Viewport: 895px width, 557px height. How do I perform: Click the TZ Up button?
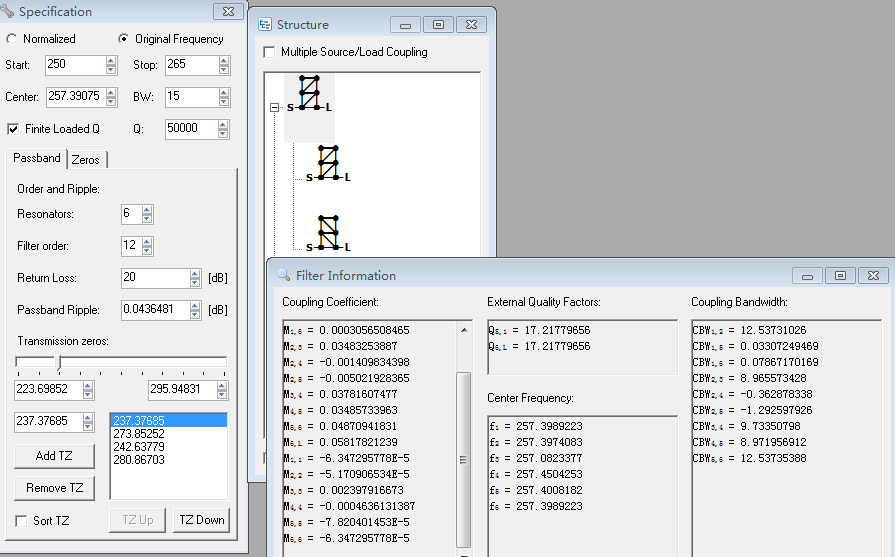pyautogui.click(x=138, y=520)
